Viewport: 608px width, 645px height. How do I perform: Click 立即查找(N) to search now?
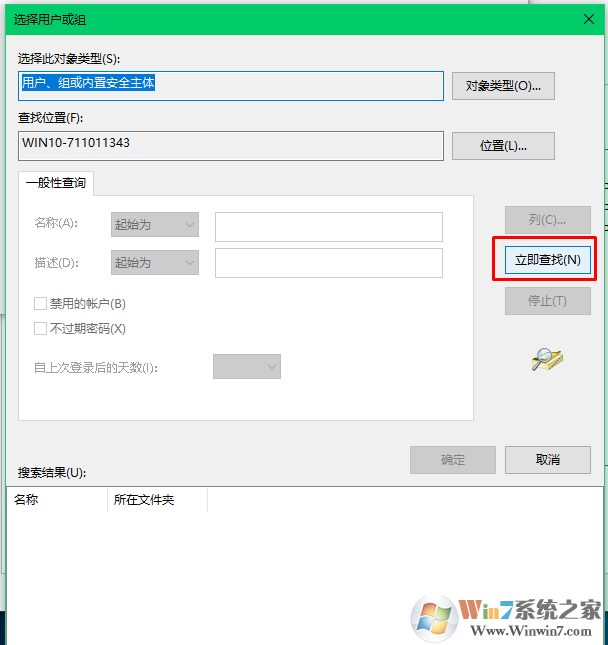(548, 260)
